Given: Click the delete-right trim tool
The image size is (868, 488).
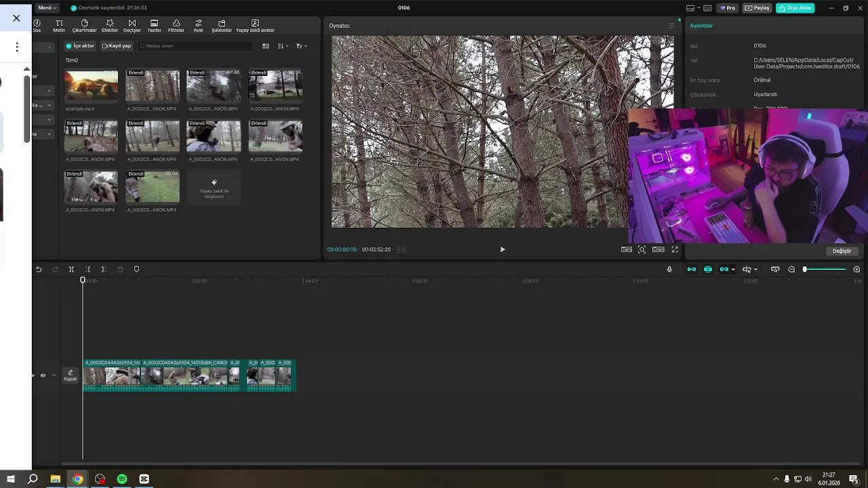Looking at the screenshot, I should [103, 269].
